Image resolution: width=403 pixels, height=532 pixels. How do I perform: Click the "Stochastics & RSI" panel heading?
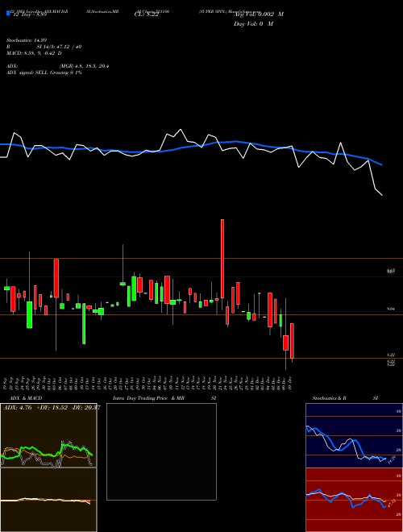[345, 398]
